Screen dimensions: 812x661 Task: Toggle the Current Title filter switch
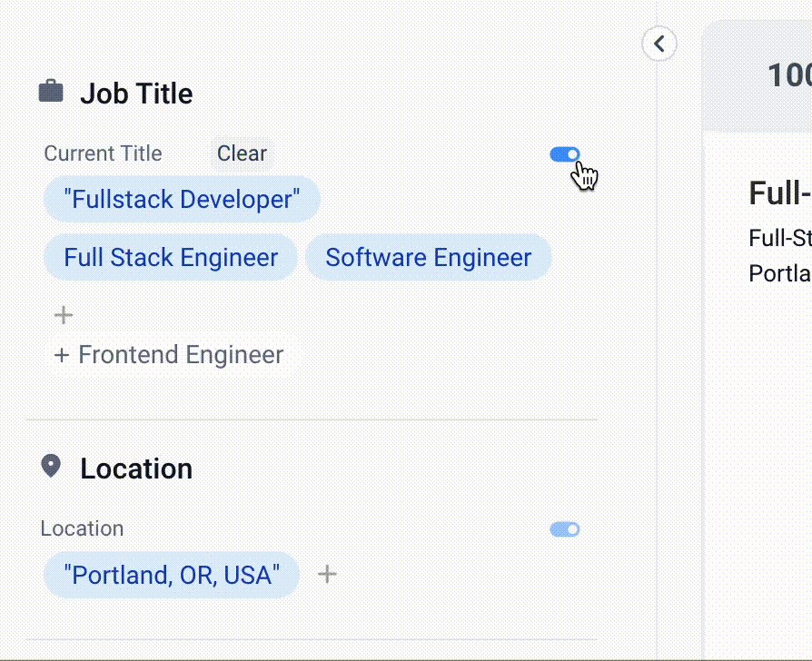click(565, 154)
